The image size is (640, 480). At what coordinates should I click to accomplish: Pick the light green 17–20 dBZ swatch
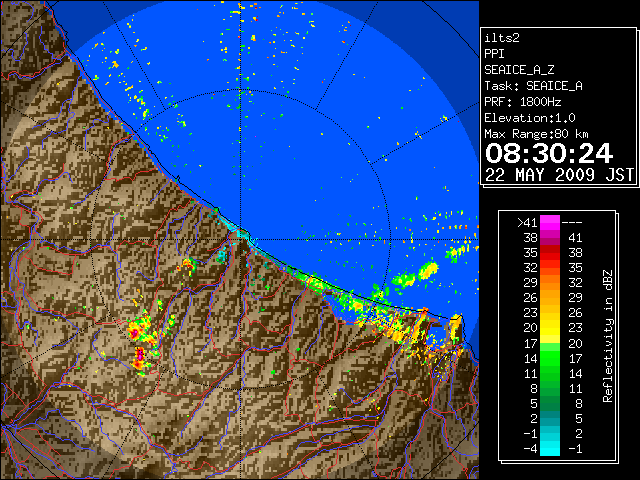pyautogui.click(x=550, y=347)
